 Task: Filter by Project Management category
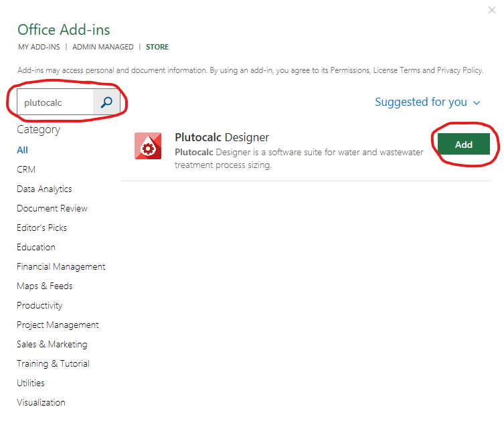pyautogui.click(x=58, y=325)
